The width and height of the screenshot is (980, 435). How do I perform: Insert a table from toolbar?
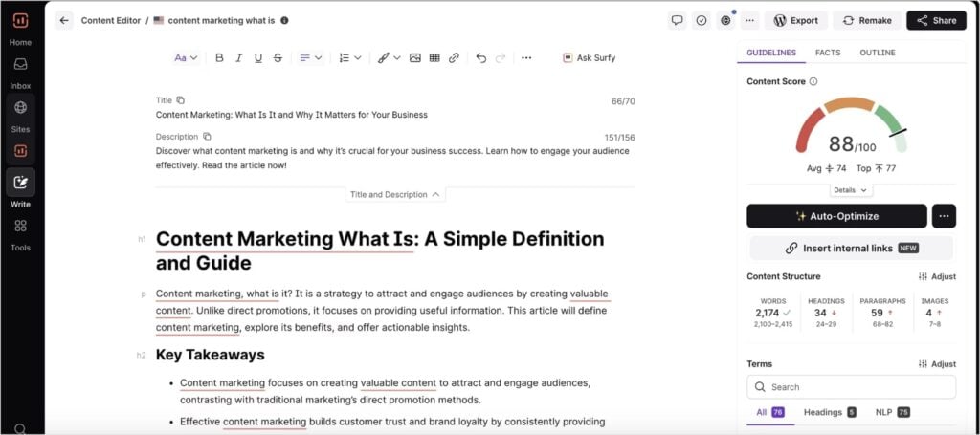tap(434, 58)
